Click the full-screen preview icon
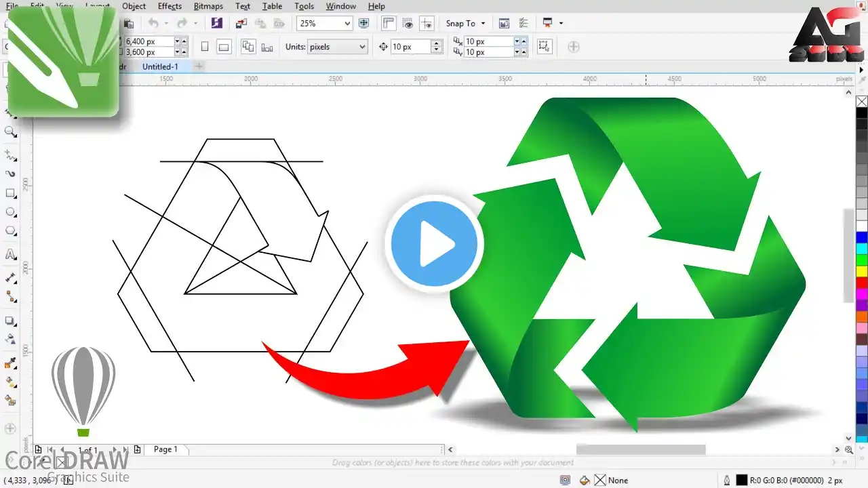Viewport: 868px width, 488px height. click(363, 24)
